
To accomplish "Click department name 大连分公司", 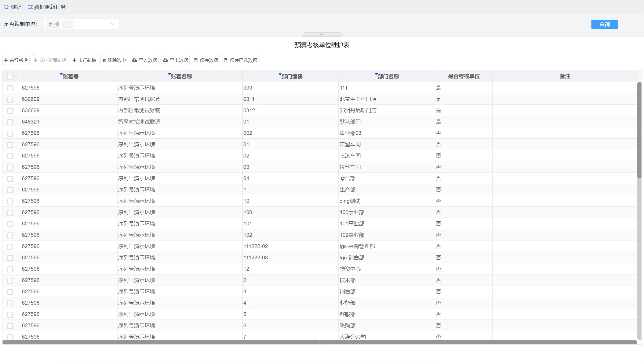I will coord(353,337).
